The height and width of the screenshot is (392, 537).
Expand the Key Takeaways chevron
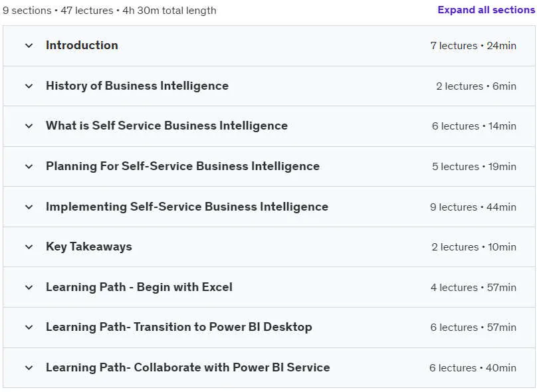point(29,247)
